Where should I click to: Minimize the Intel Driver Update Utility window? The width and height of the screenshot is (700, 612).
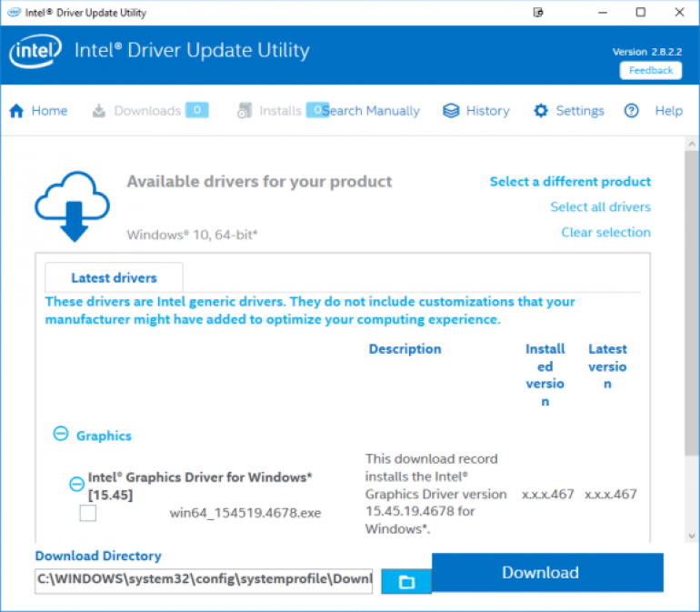click(x=602, y=13)
